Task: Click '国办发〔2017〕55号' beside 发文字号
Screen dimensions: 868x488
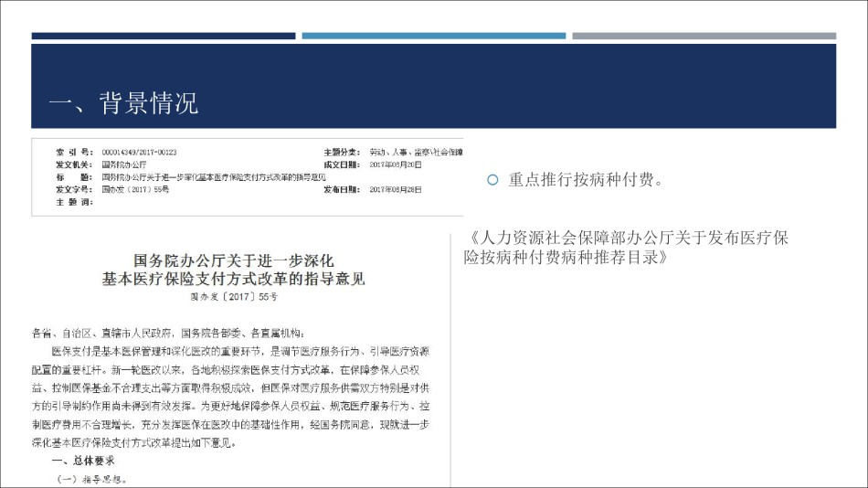Action: [x=135, y=189]
